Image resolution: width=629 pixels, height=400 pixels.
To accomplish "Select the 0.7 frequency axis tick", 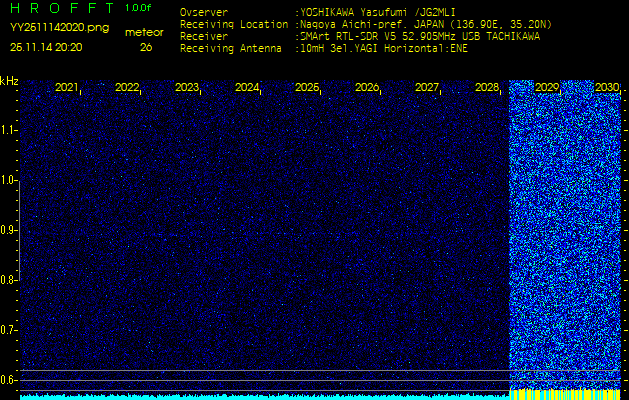I will pyautogui.click(x=9, y=330).
